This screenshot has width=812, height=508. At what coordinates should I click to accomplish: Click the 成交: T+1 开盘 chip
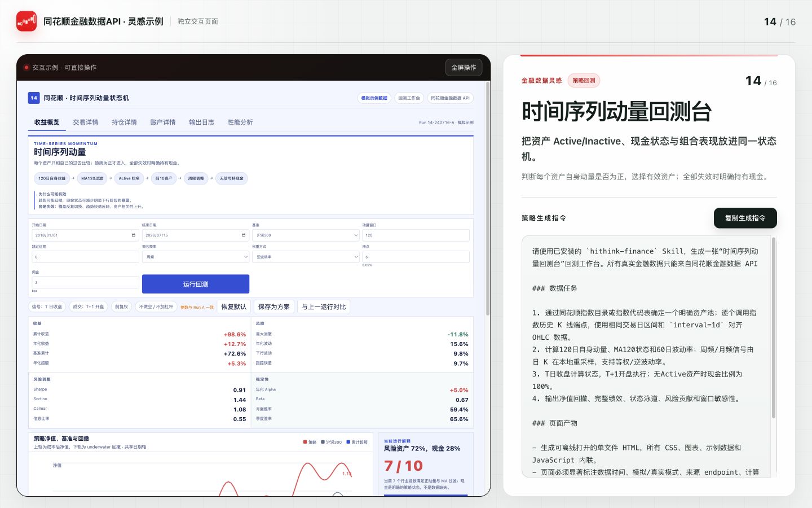pos(89,307)
